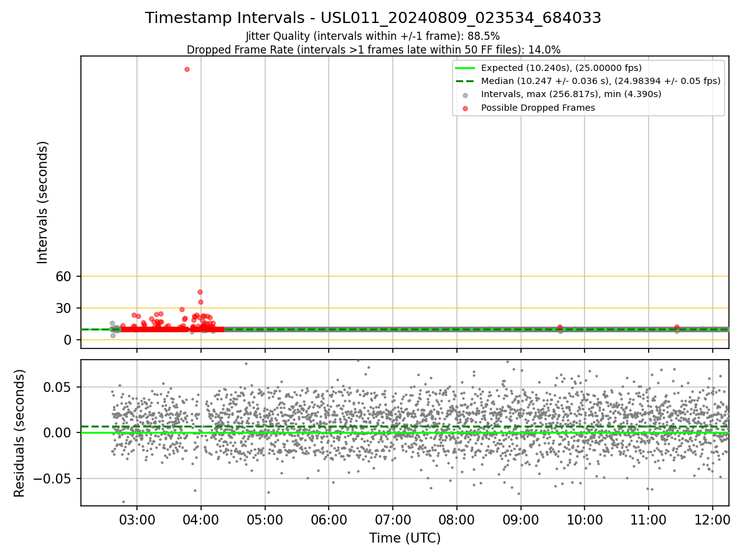Select the 'Jitter Quality' subtitle line
The height and width of the screenshot is (560, 747).
click(373, 36)
